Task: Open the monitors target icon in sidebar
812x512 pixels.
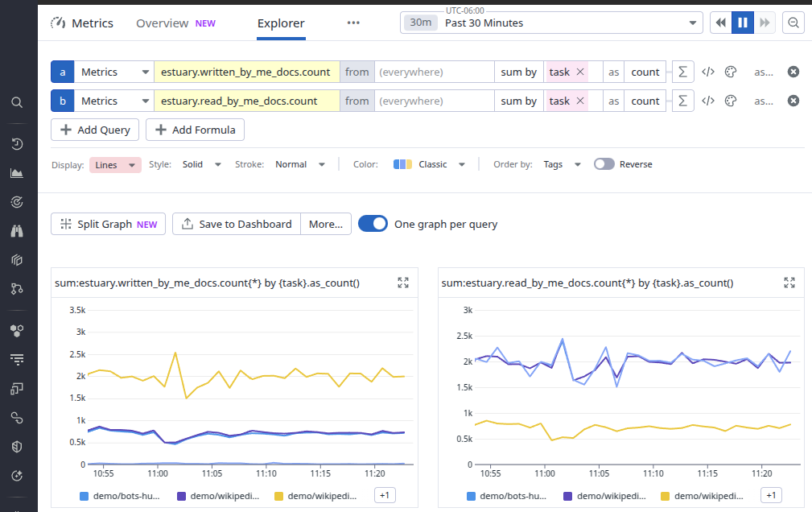Action: click(17, 202)
